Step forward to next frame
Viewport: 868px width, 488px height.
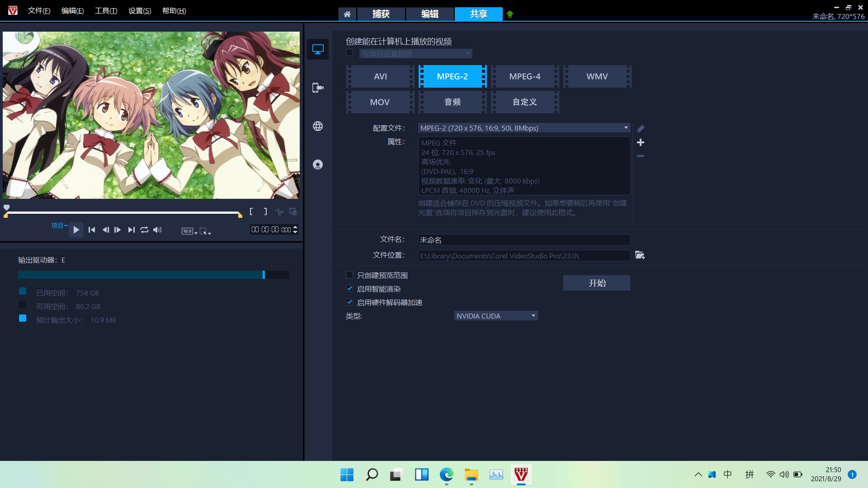[x=118, y=230]
